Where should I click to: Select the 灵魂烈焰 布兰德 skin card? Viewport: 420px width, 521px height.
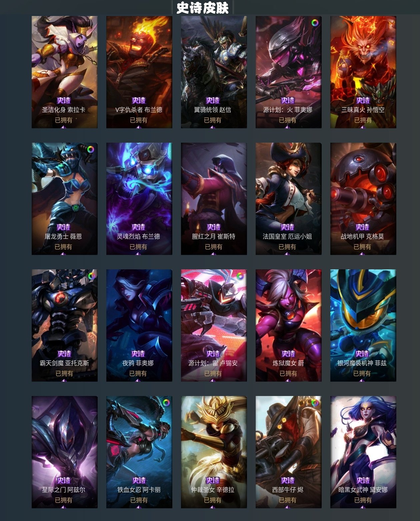pyautogui.click(x=139, y=199)
